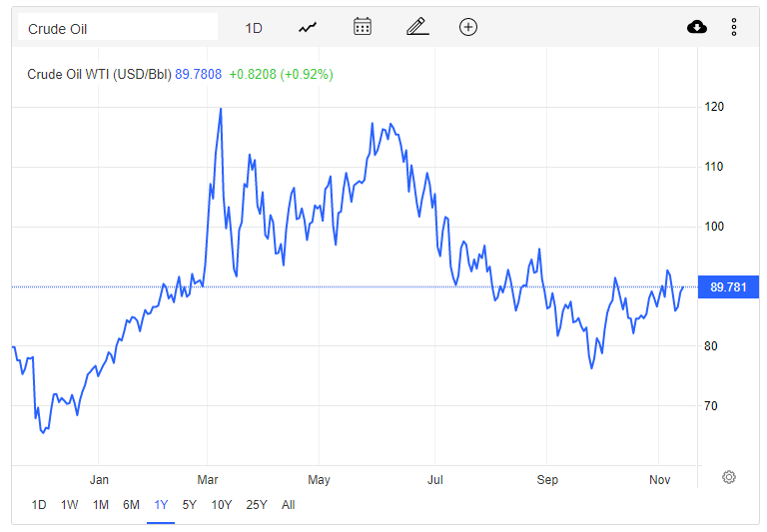767x532 pixels.
Task: Click the Crude Oil WTI legend title
Action: point(99,74)
